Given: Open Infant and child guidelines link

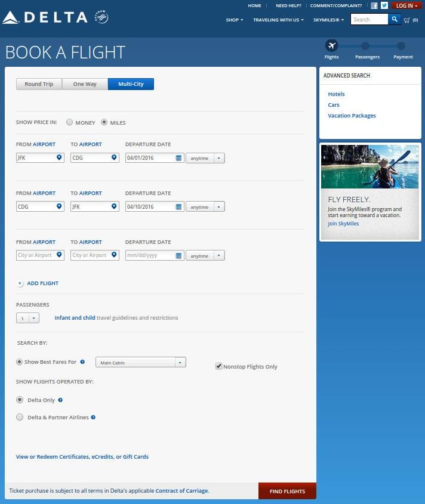Looking at the screenshot, I should pos(75,317).
